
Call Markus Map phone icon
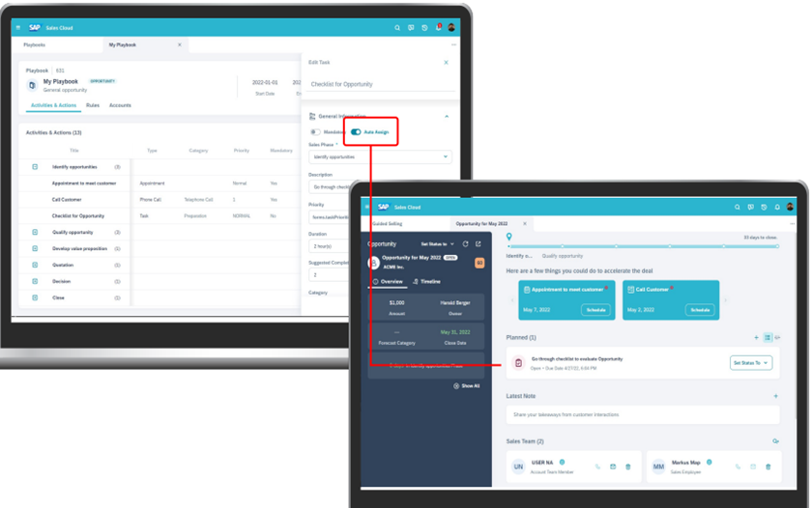738,466
